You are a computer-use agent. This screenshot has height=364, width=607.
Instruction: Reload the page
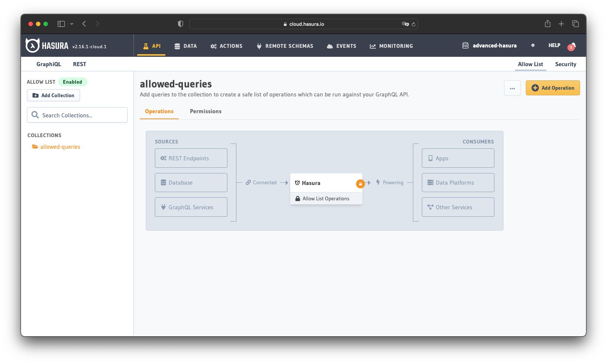coord(414,24)
